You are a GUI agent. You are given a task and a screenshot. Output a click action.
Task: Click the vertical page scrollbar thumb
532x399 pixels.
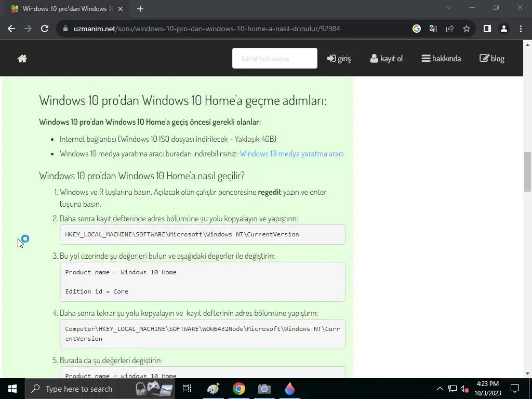pyautogui.click(x=527, y=171)
